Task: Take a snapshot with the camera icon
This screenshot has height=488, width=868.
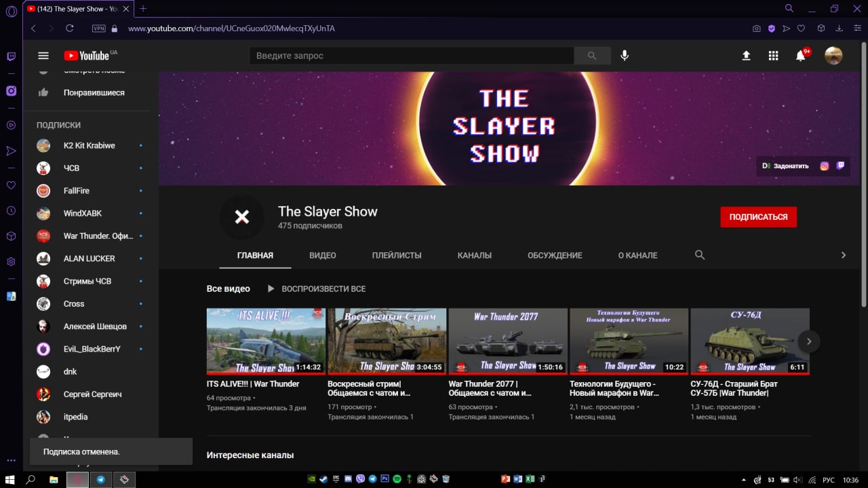Action: [x=757, y=29]
